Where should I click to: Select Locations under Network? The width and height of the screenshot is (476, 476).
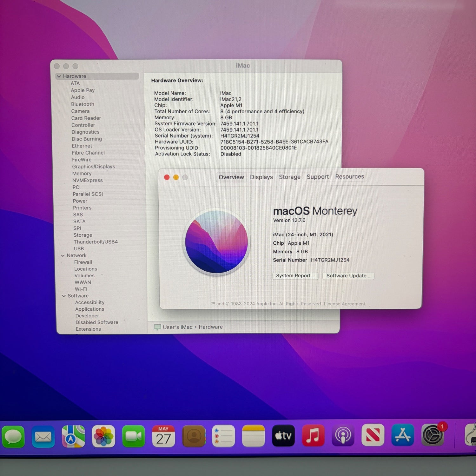click(86, 269)
